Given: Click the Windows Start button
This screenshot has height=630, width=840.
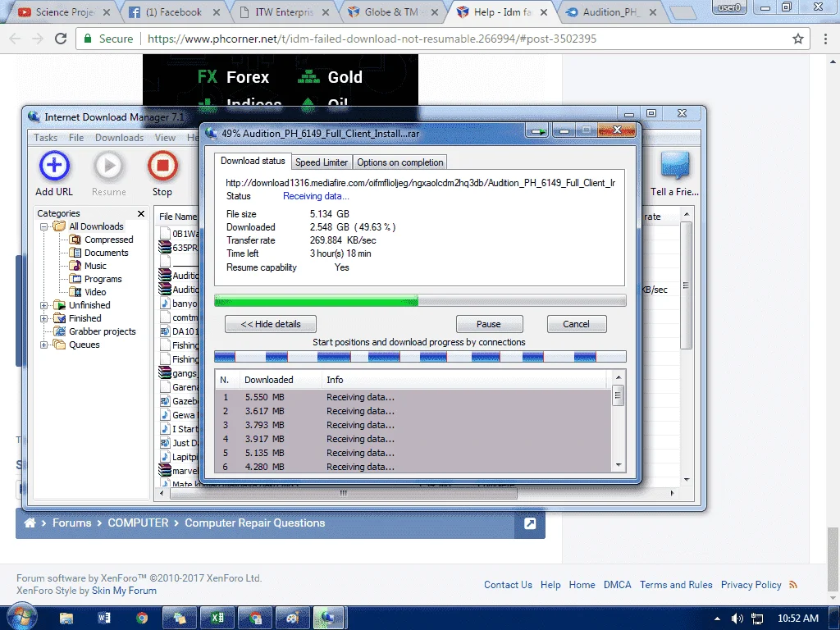Looking at the screenshot, I should point(21,618).
